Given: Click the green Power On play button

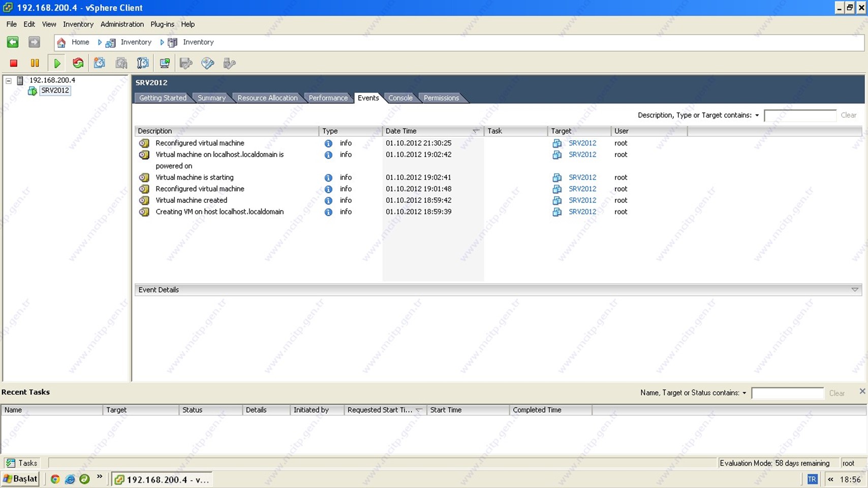Looking at the screenshot, I should coord(57,63).
